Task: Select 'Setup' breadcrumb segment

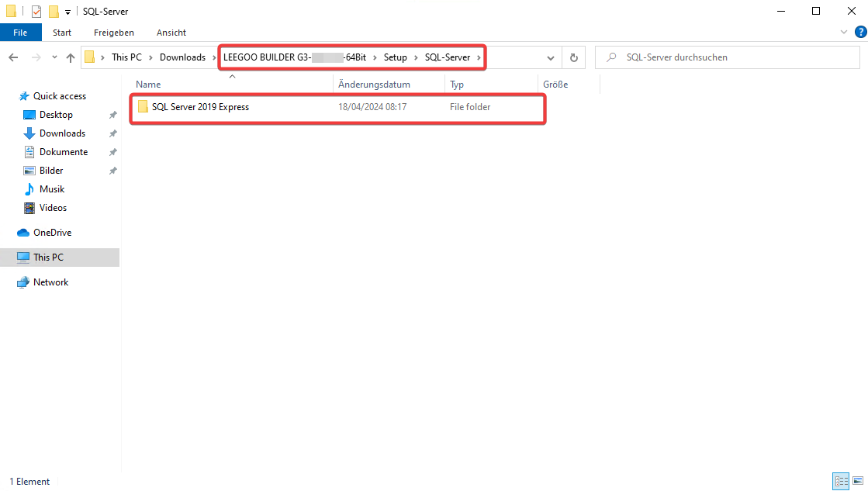Action: coord(396,57)
